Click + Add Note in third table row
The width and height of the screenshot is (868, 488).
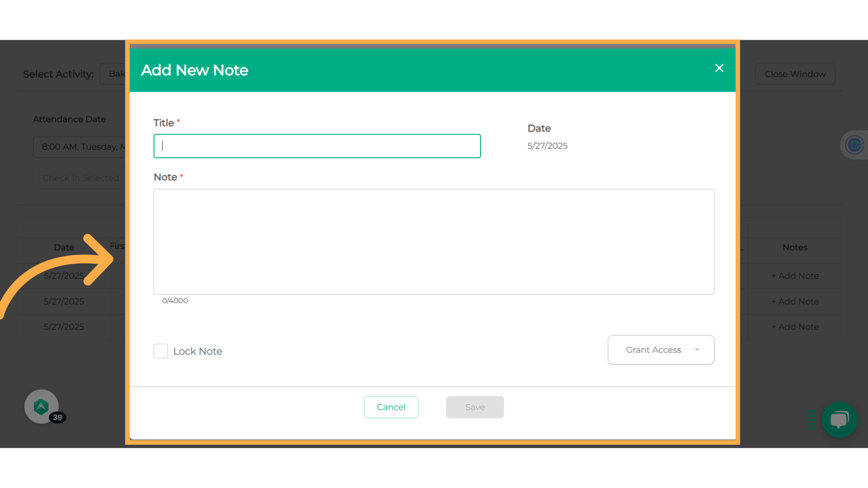coord(795,327)
